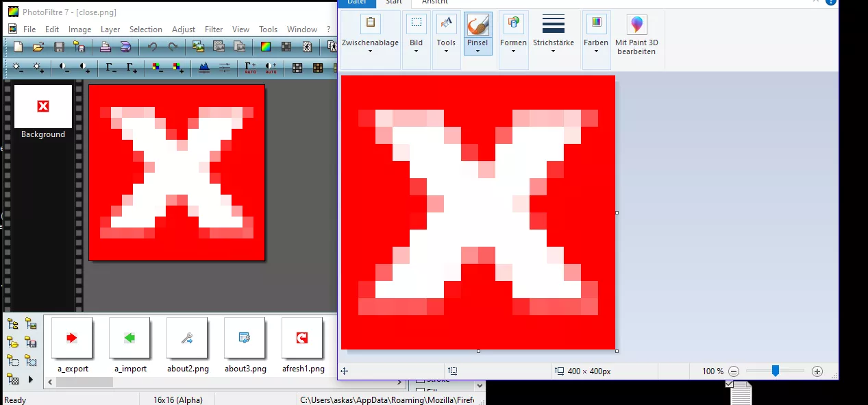The width and height of the screenshot is (868, 405).
Task: Open the Filter menu
Action: 214,29
